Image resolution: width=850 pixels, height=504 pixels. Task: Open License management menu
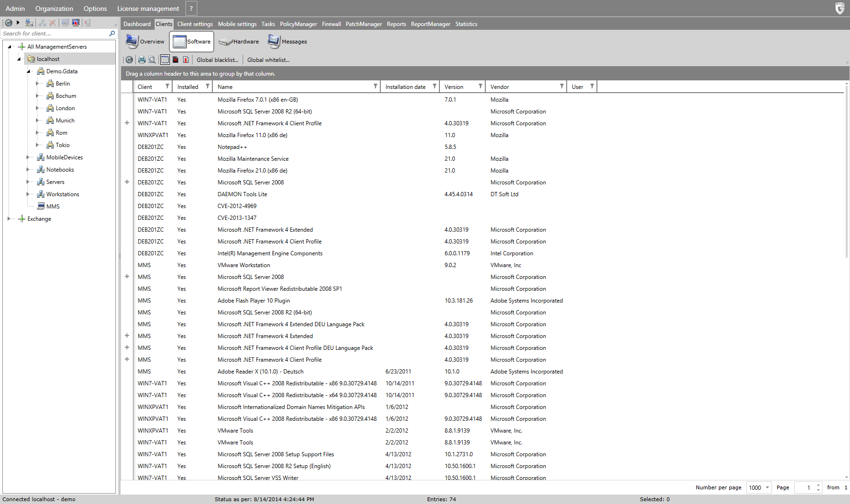tap(148, 9)
